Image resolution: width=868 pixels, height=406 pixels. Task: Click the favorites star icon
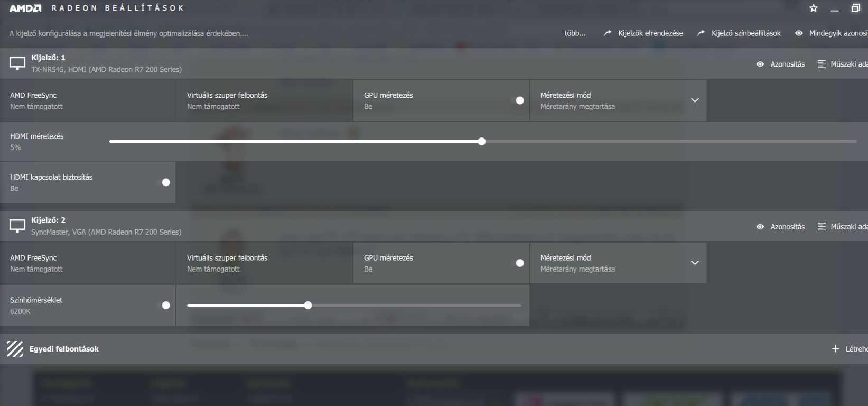pos(814,8)
